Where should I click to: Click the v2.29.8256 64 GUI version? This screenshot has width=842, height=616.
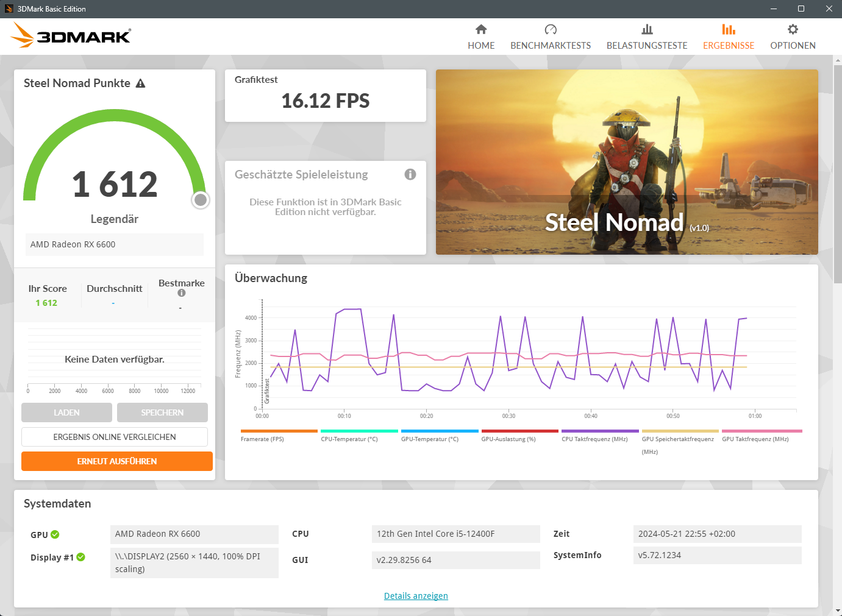coord(456,560)
